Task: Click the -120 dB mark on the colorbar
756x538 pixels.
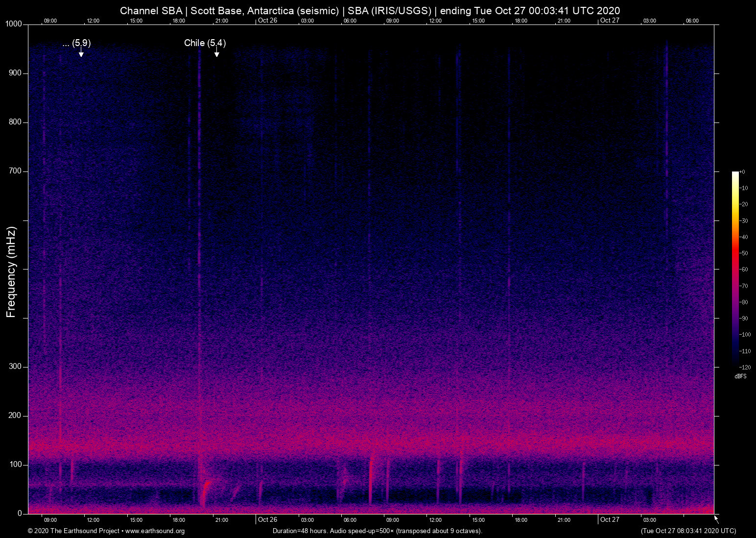Action: 745,367
